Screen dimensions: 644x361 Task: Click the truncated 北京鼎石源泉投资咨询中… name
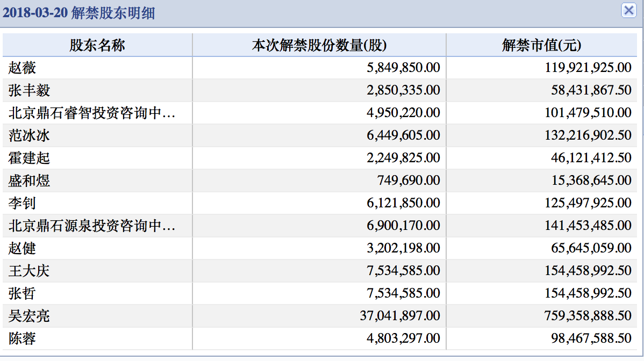(92, 226)
